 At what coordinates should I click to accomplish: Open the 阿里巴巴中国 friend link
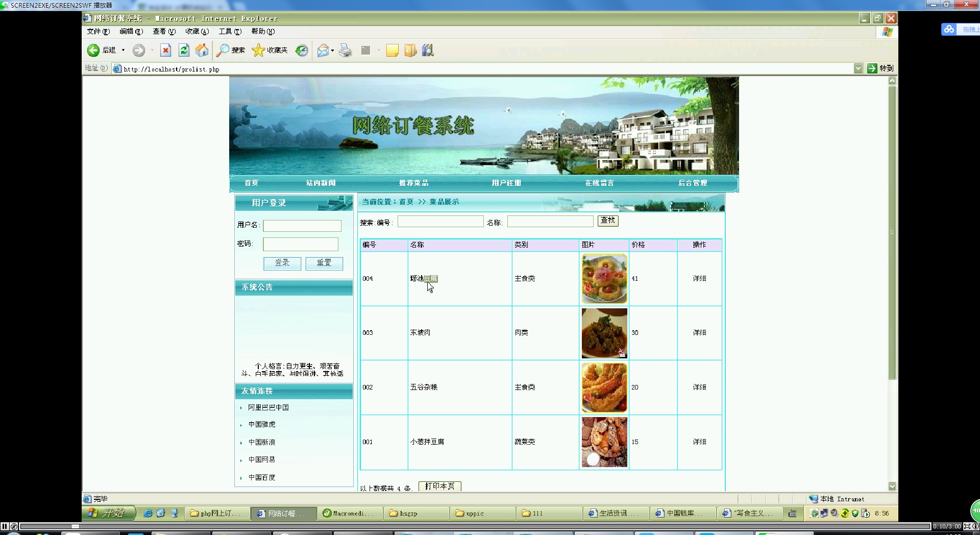pos(268,407)
